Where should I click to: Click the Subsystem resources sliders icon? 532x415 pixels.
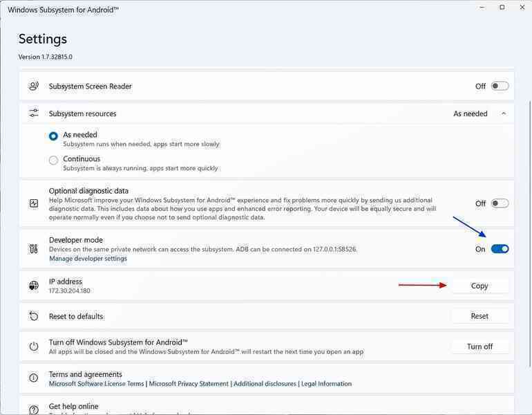34,113
